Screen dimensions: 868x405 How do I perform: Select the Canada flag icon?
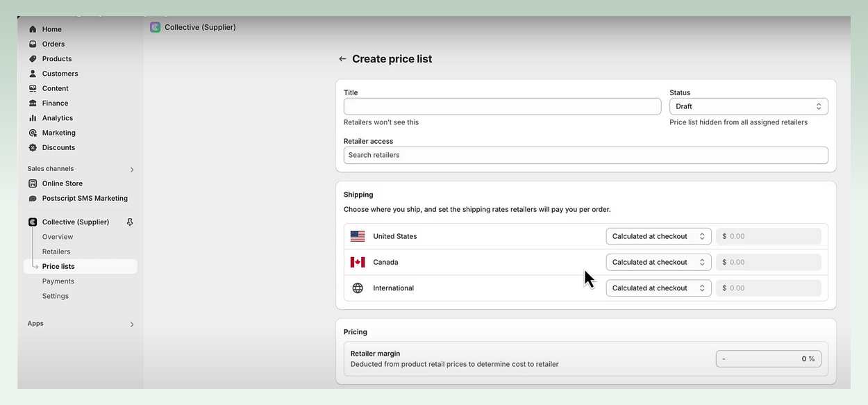click(358, 262)
